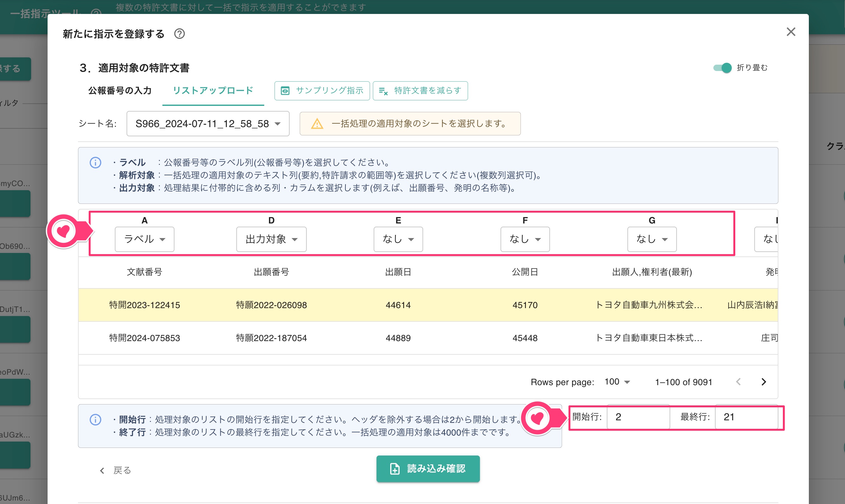This screenshot has width=845, height=504.
Task: Click cell 44614 in 出願日 column
Action: (x=398, y=305)
